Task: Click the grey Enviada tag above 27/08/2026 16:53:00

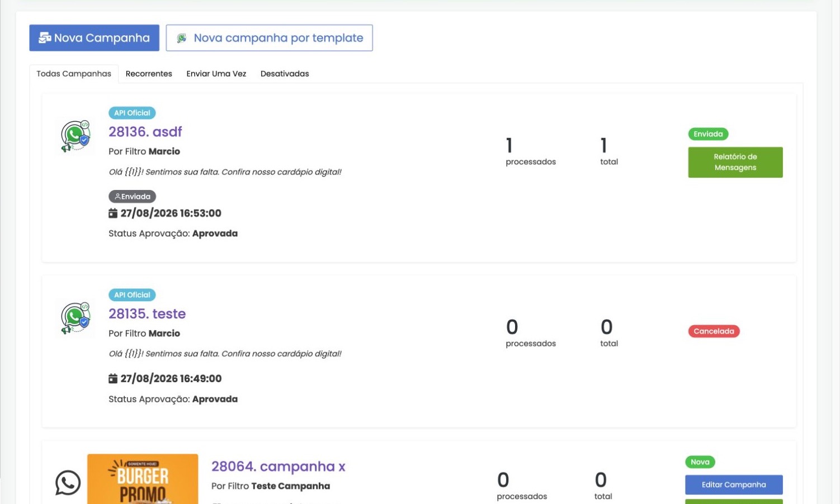Action: click(x=133, y=197)
